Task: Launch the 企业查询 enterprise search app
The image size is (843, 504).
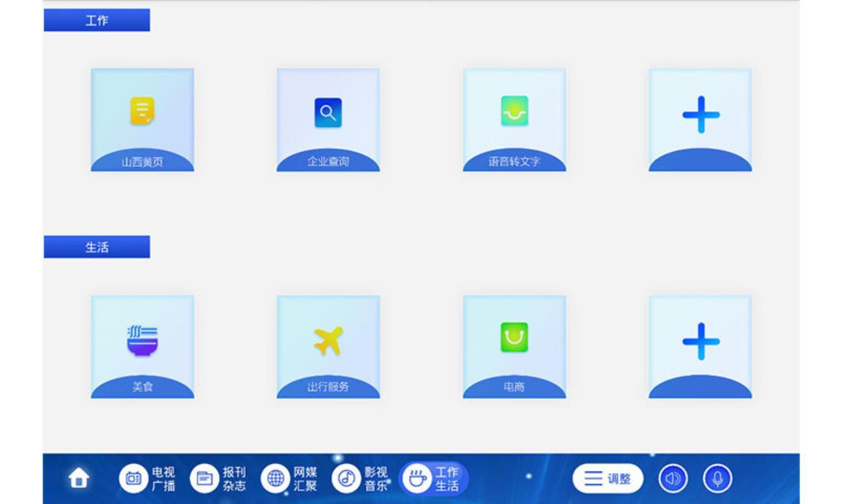Action: 327,120
